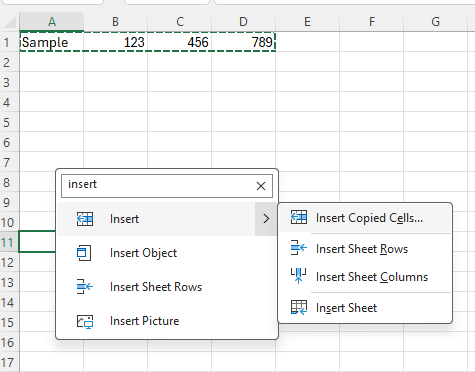This screenshot has width=475, height=372.
Task: Select cell B1 containing 123
Action: coord(115,42)
